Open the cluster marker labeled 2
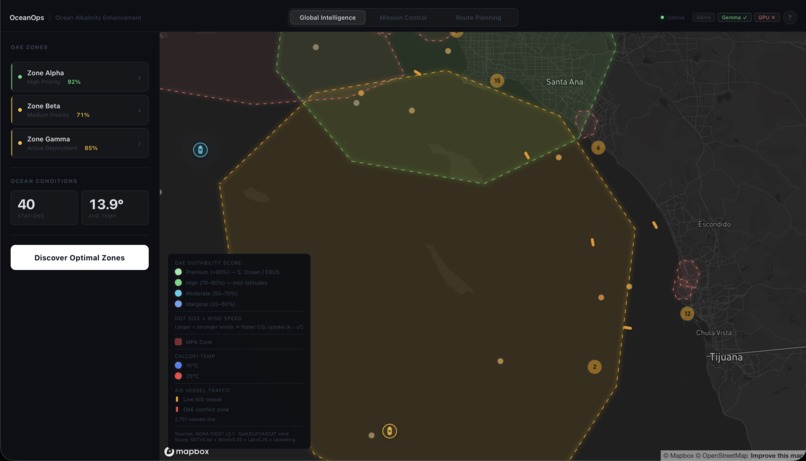 pos(595,367)
